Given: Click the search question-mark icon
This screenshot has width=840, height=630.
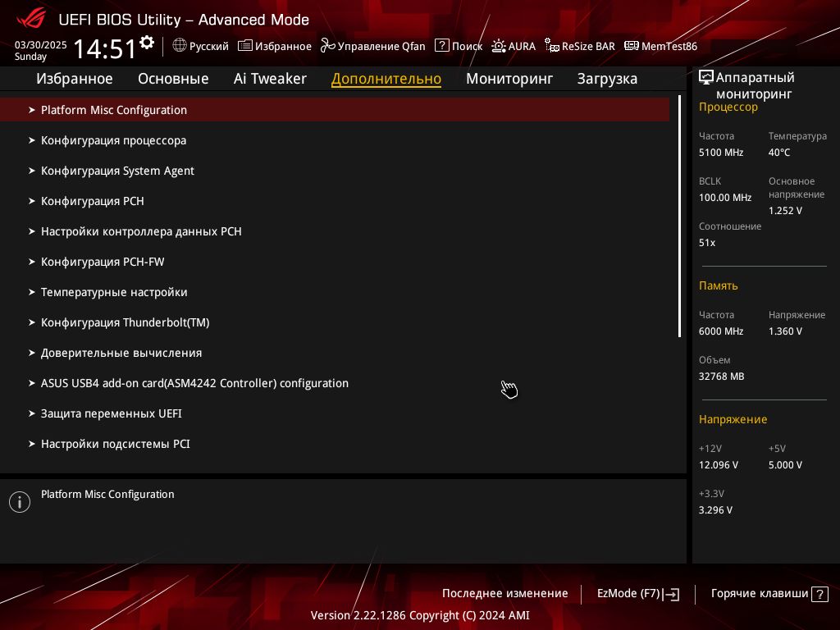Looking at the screenshot, I should (x=441, y=46).
